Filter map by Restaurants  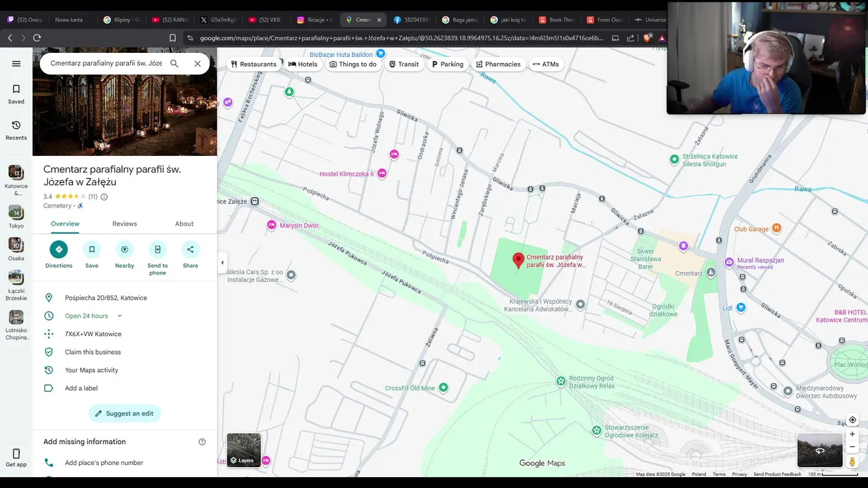[254, 64]
